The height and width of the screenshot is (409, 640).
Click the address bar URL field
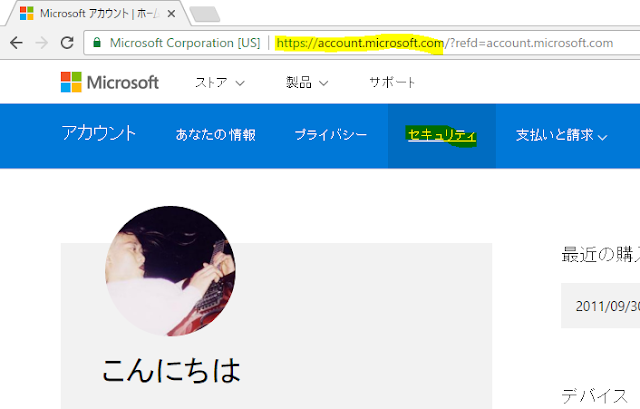tap(362, 43)
